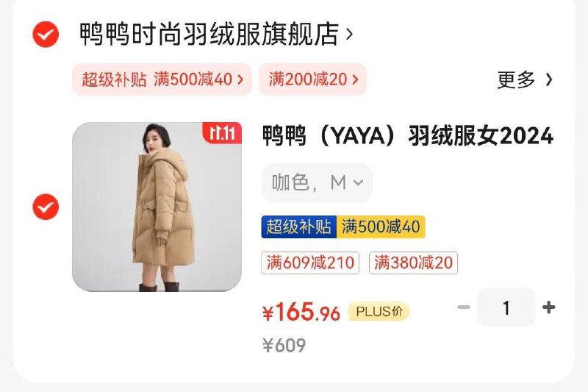
Task: Increase quantity with plus button
Action: click(548, 307)
